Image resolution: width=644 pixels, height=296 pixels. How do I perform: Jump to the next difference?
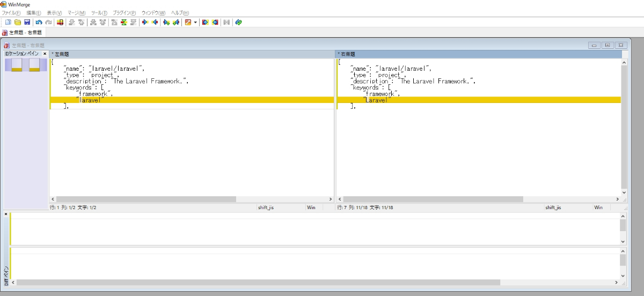pyautogui.click(x=72, y=22)
